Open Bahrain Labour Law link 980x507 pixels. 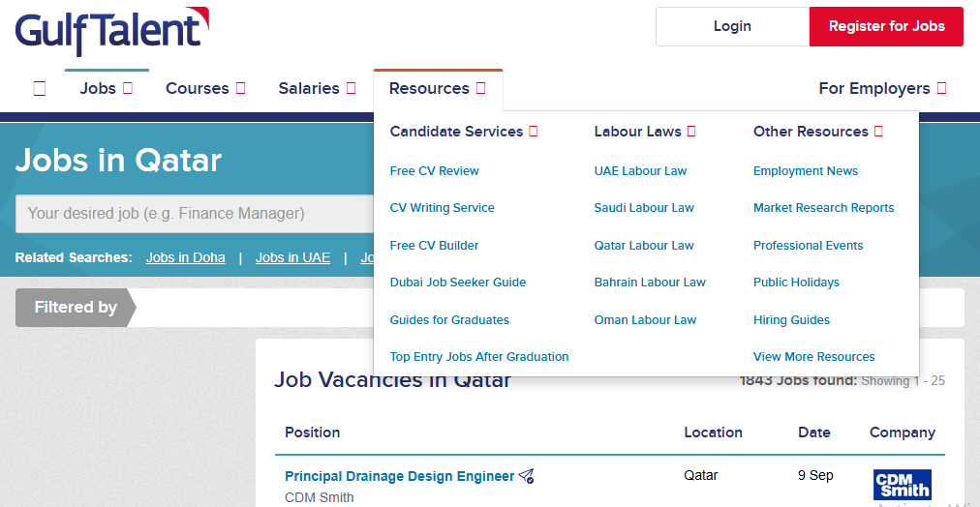click(x=650, y=283)
